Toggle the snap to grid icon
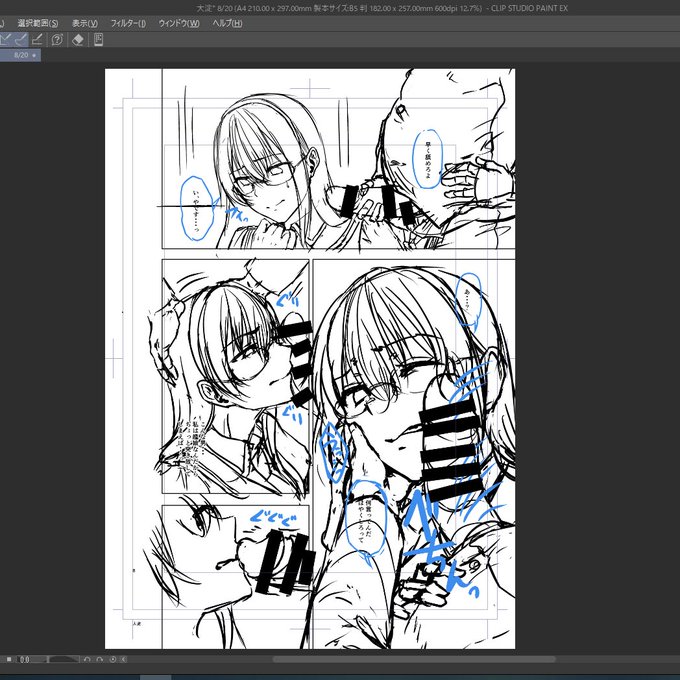This screenshot has height=680, width=680. (37, 39)
